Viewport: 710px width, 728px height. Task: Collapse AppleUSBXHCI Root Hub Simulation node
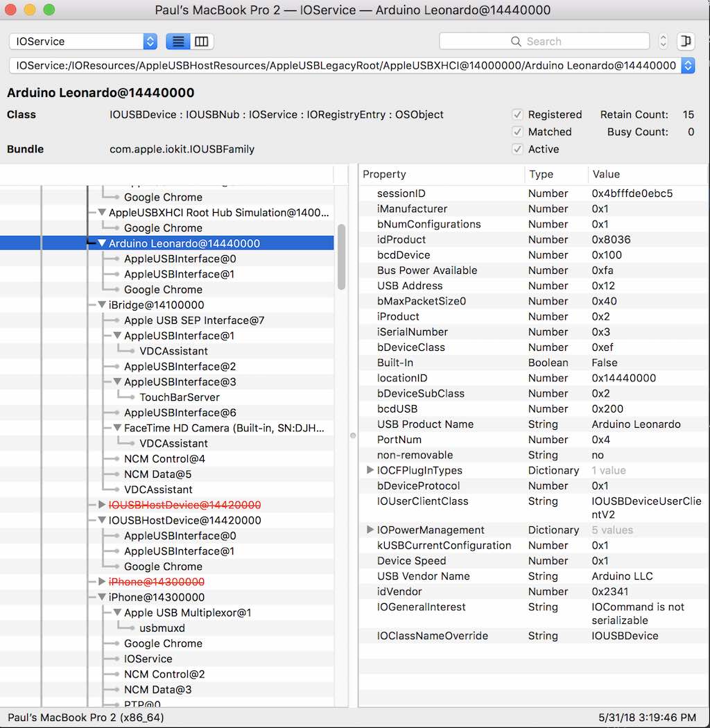tap(102, 213)
